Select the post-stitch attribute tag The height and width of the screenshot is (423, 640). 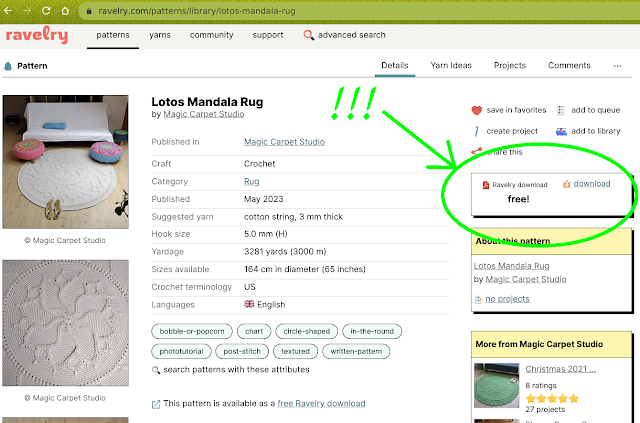[x=242, y=351]
